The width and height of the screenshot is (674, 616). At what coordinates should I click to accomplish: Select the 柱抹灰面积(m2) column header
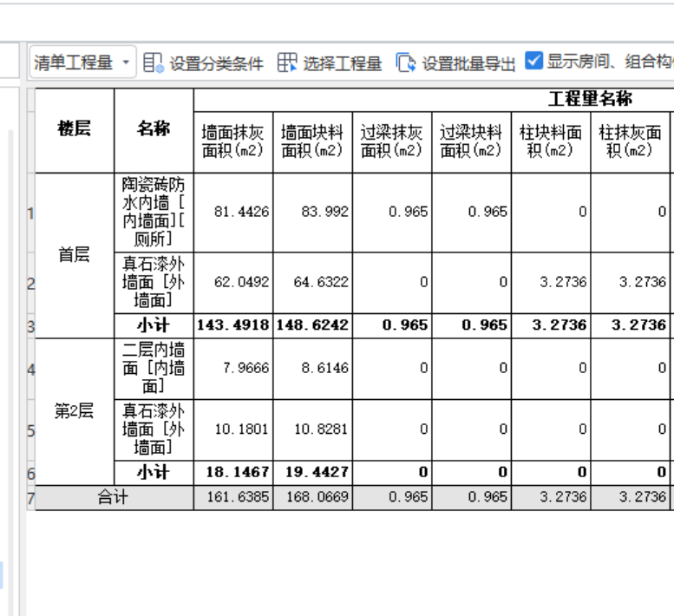[630, 142]
